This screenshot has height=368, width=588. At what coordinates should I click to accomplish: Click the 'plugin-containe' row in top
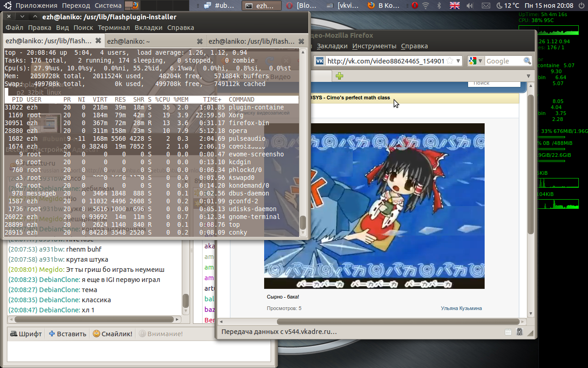(x=152, y=107)
